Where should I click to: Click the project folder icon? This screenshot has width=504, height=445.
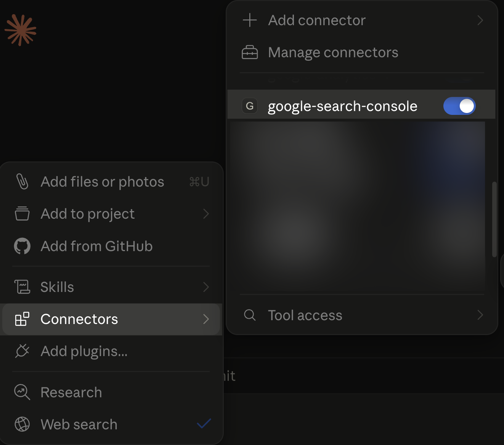(22, 214)
